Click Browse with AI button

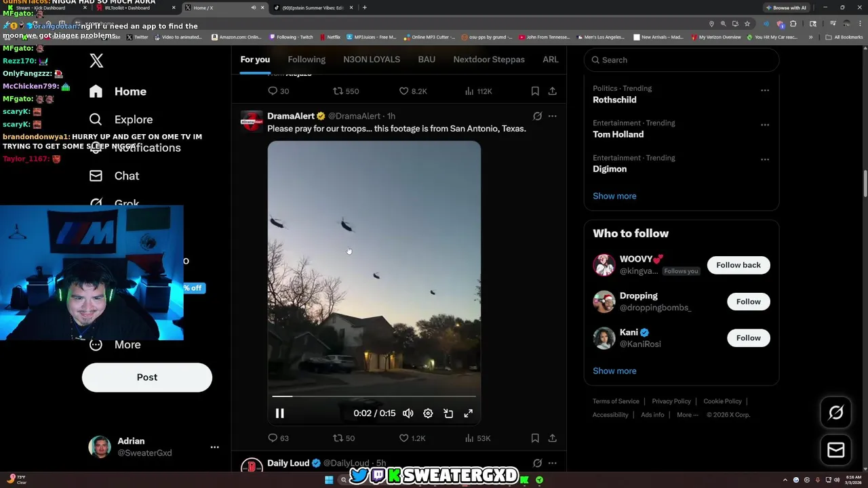[787, 7]
